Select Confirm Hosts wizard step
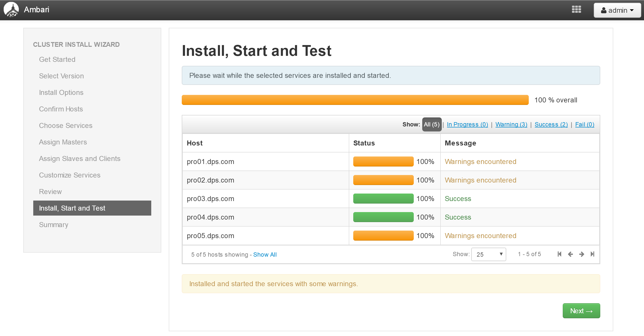The height and width of the screenshot is (336, 644). click(x=61, y=109)
